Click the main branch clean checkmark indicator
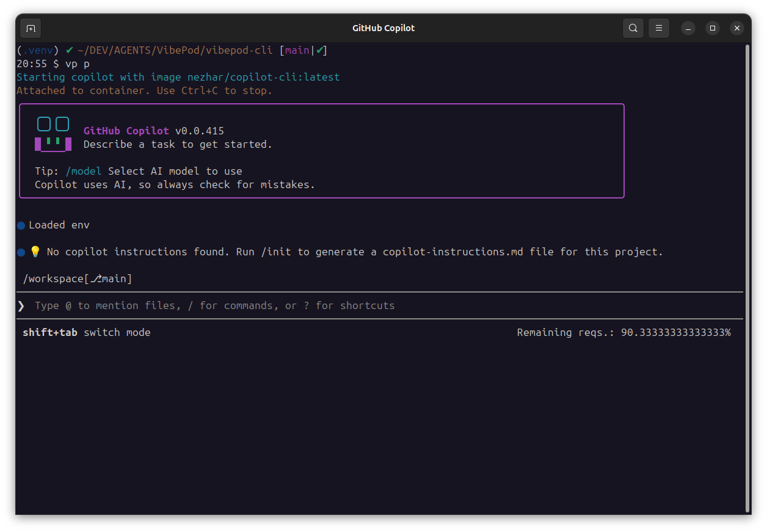The width and height of the screenshot is (767, 532). coord(320,49)
